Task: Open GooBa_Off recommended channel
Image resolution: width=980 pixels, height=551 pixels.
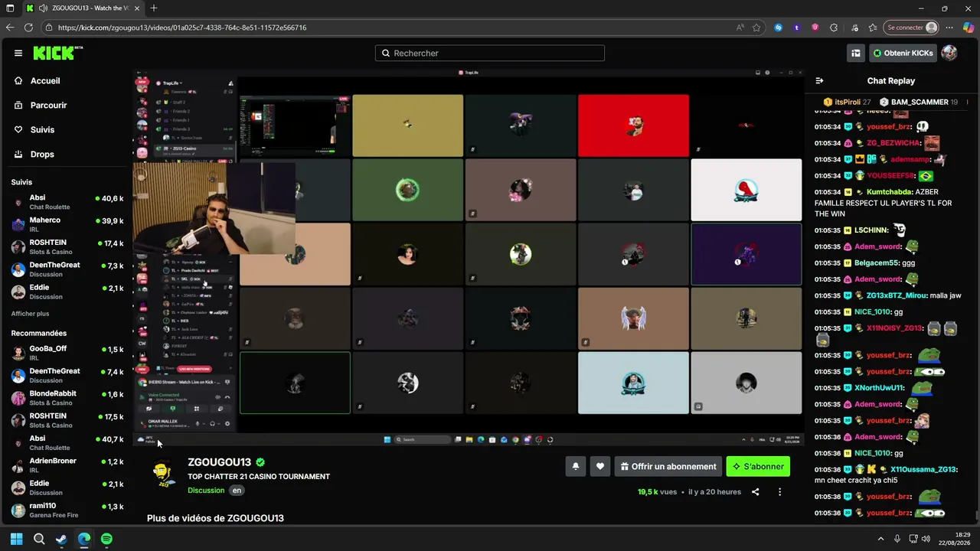Action: point(66,353)
